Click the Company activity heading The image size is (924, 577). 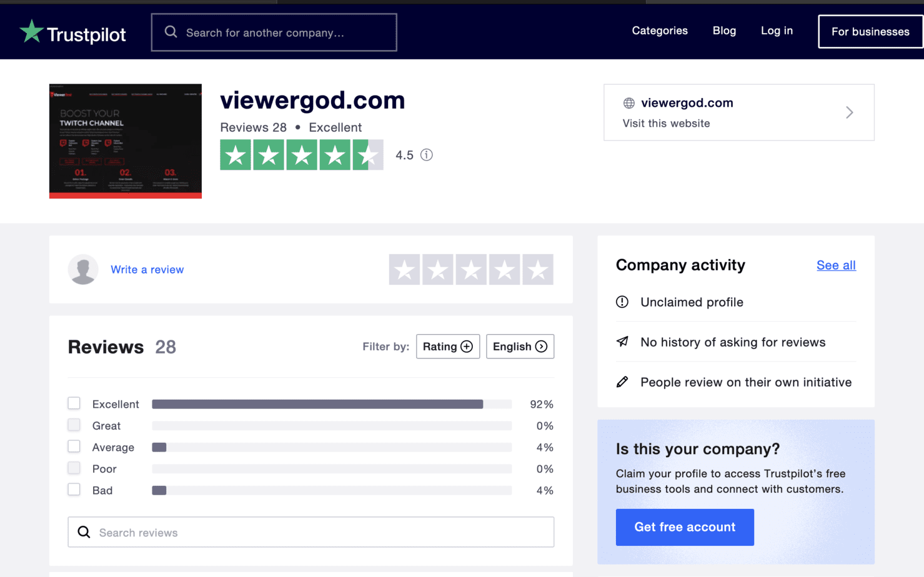680,265
